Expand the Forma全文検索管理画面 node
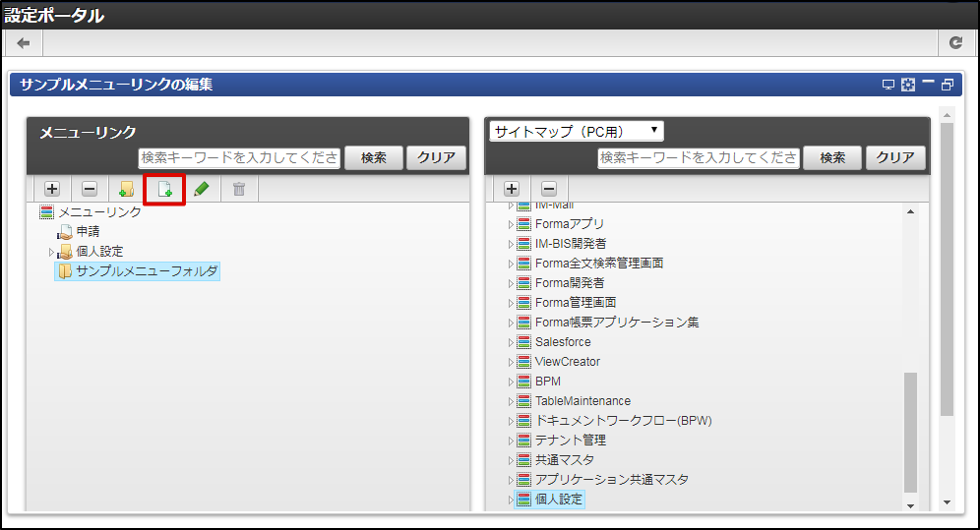 click(511, 265)
